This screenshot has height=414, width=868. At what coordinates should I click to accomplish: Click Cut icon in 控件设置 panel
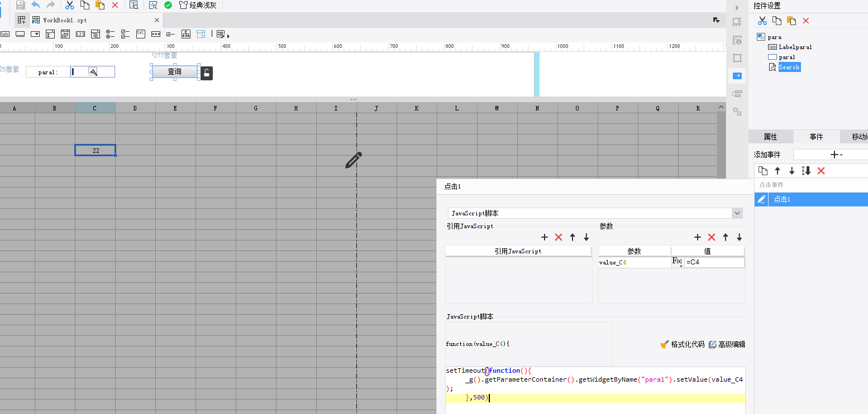762,21
